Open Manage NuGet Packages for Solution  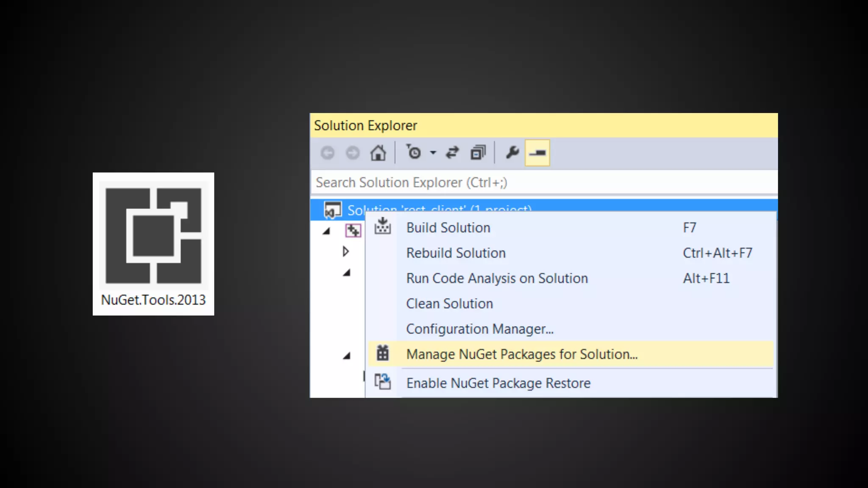pos(521,355)
